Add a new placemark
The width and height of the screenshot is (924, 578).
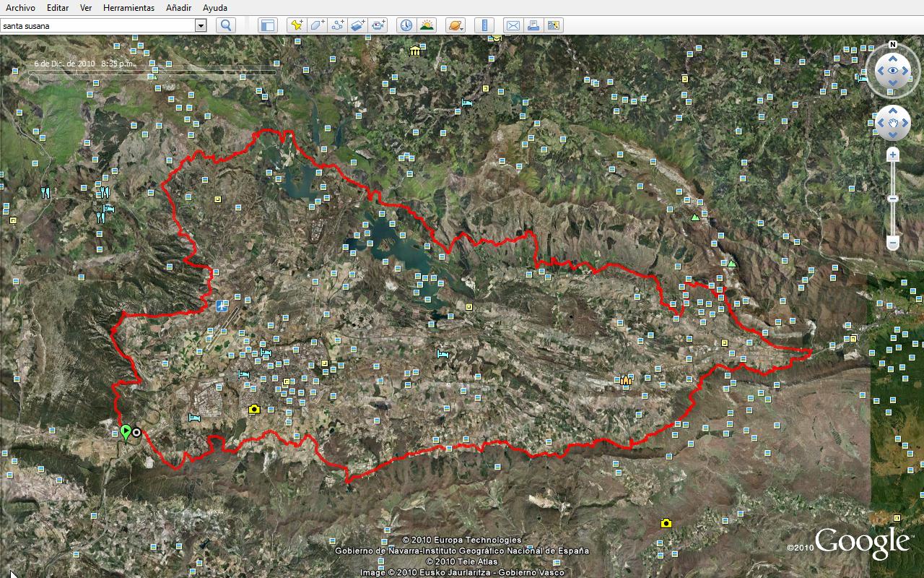297,25
